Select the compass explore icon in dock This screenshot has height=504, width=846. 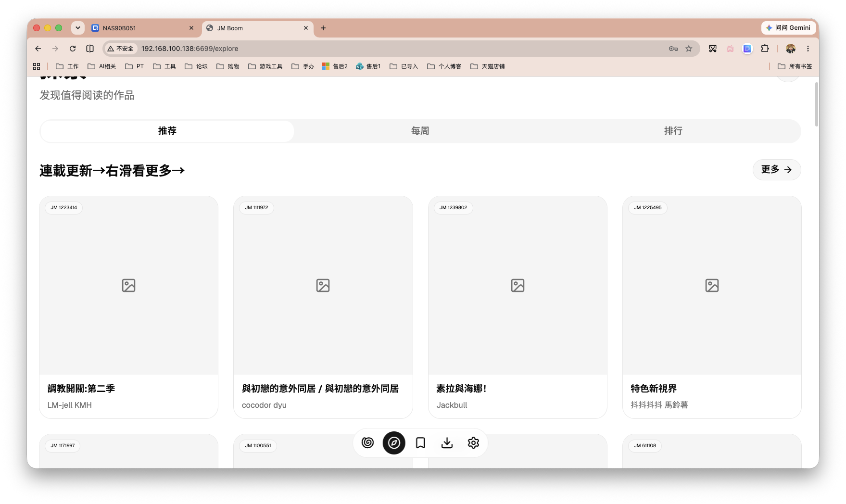coord(394,442)
